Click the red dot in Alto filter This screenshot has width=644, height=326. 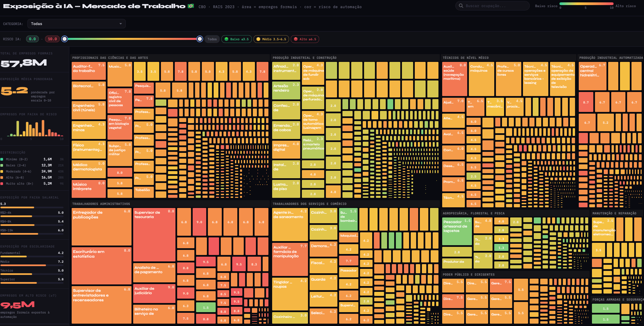click(296, 39)
